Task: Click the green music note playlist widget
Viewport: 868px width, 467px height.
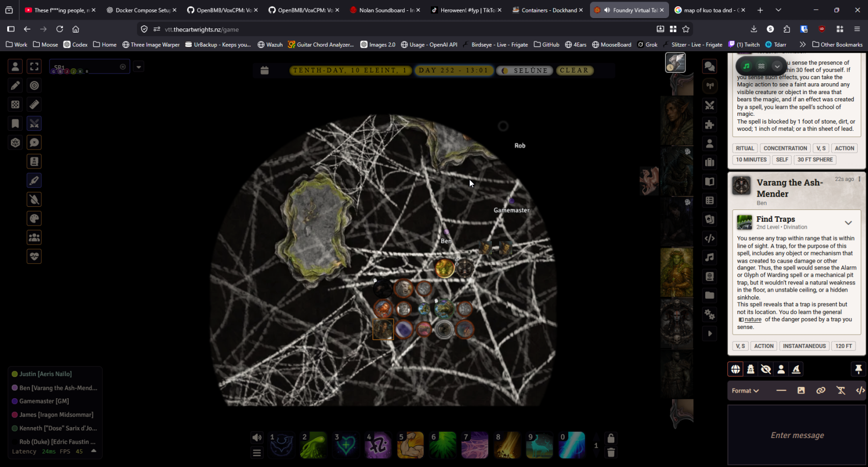Action: [746, 66]
